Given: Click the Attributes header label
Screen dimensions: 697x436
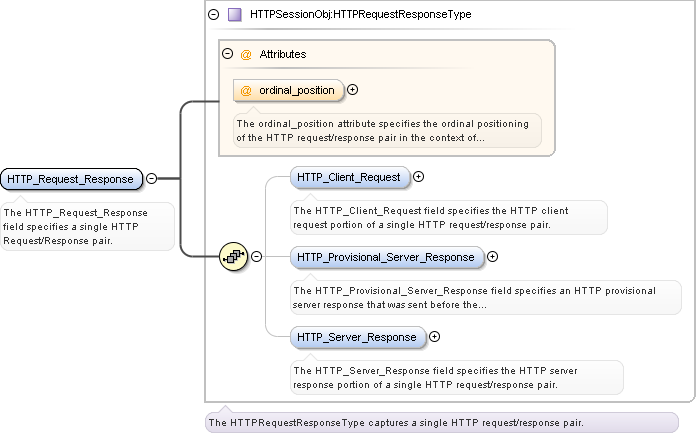Looking at the screenshot, I should 283,54.
